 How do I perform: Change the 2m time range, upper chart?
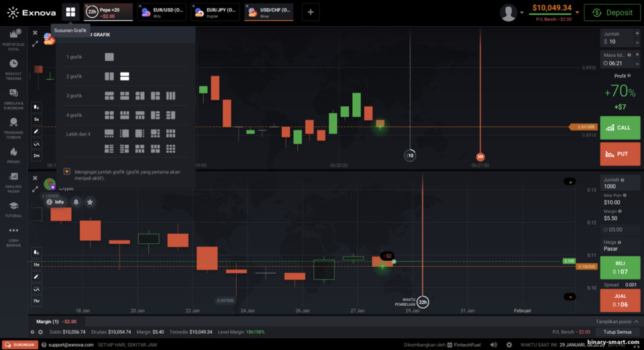point(36,155)
